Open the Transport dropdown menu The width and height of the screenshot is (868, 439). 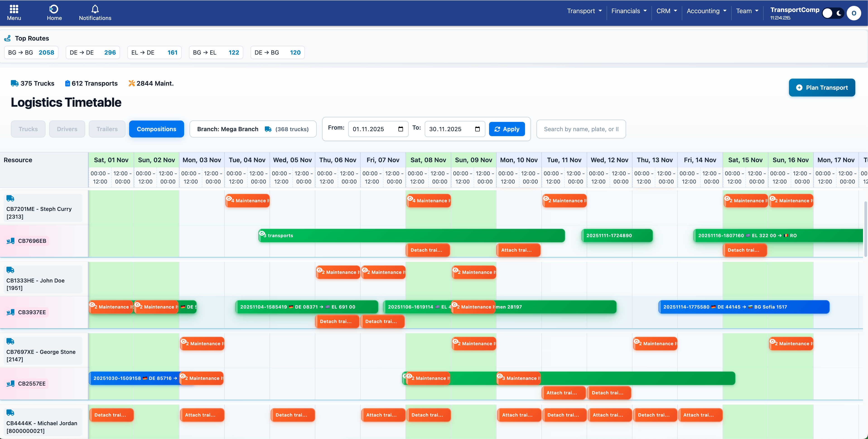coord(584,10)
